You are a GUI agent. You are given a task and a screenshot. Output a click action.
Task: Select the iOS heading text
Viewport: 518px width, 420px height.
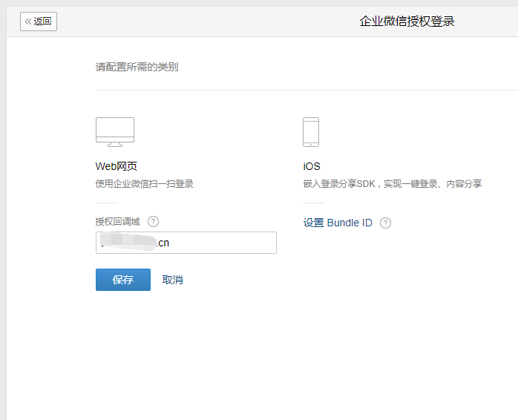[x=312, y=166]
